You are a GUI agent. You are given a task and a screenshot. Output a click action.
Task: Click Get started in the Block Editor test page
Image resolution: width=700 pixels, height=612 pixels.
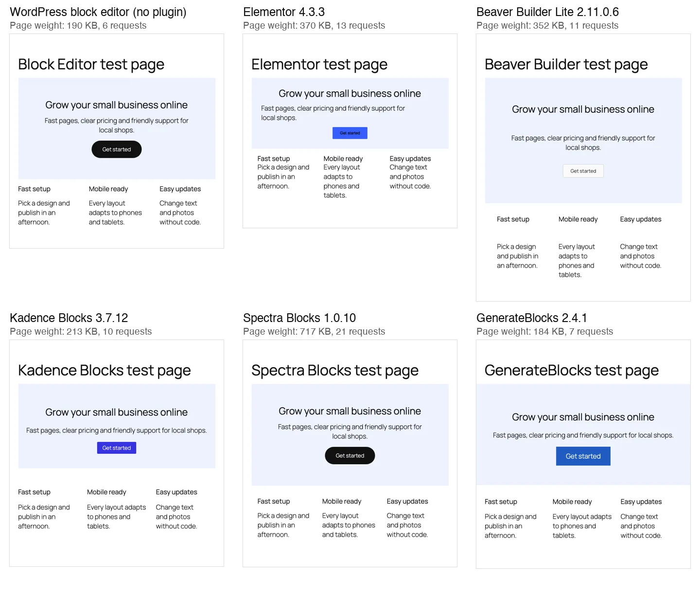pyautogui.click(x=117, y=149)
